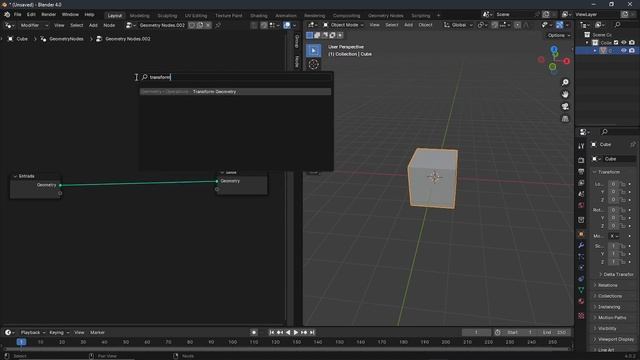Click the timeline current frame field
Screen dimensions: 640x360
476,333
